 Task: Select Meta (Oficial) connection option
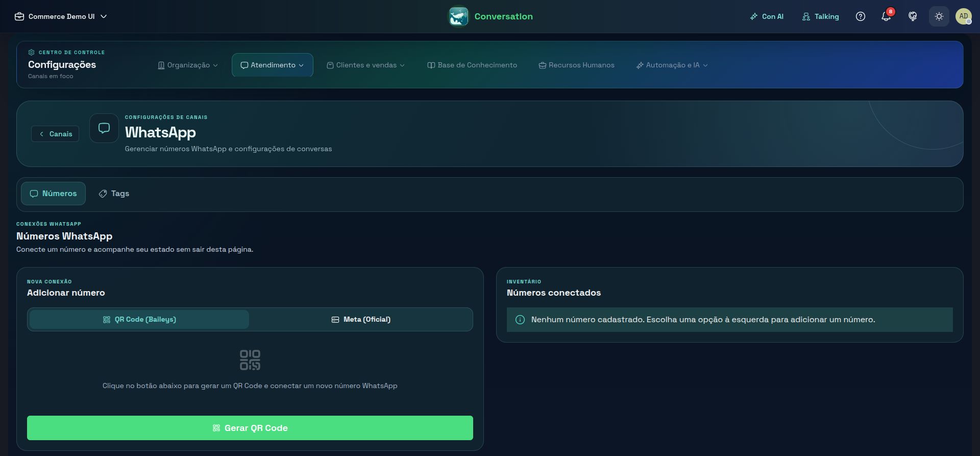pos(361,319)
